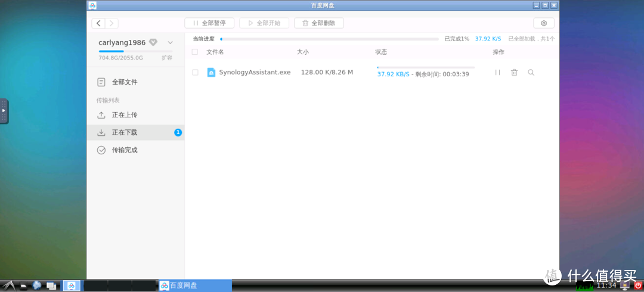Expand the account dropdown chevron

[x=170, y=42]
